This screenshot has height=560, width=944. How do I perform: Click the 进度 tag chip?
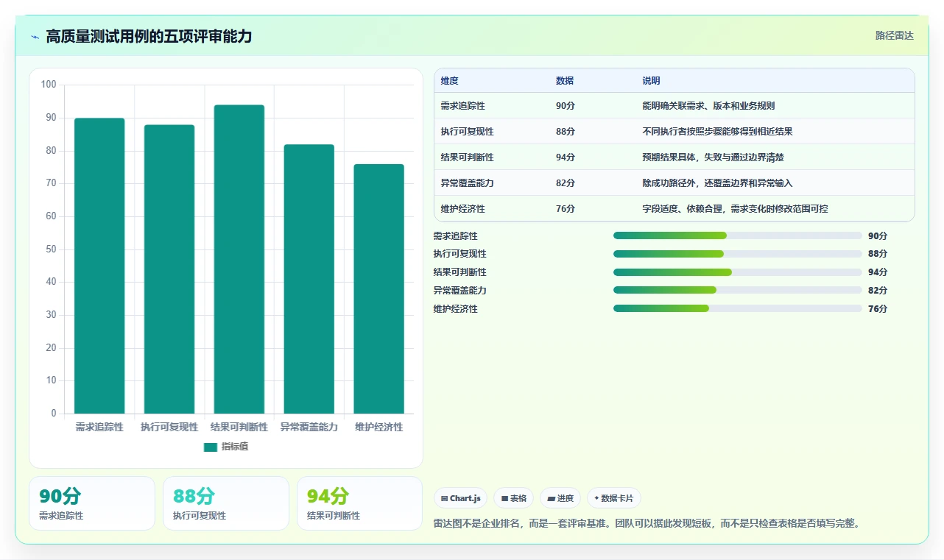(x=560, y=498)
